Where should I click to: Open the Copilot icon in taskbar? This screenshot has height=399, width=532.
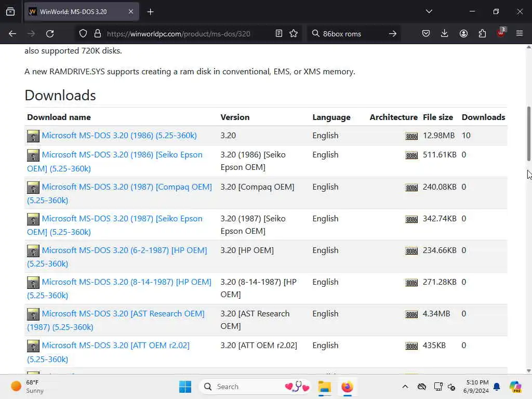click(x=515, y=387)
